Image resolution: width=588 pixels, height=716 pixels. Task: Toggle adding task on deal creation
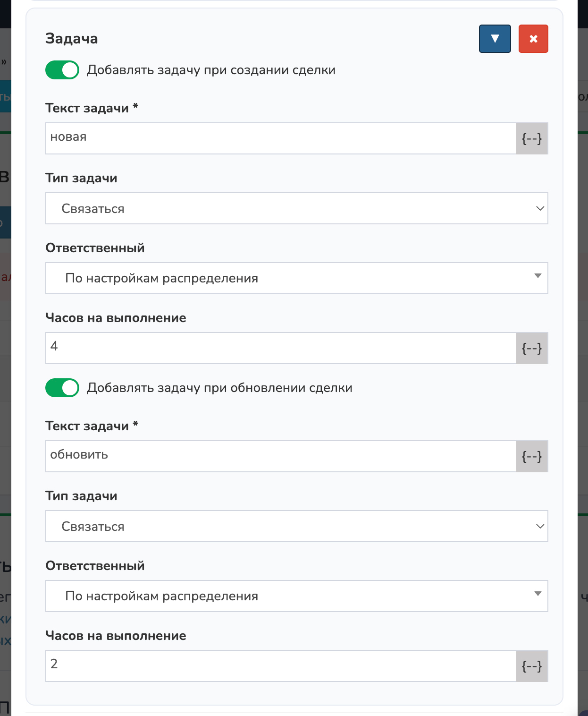(x=62, y=70)
